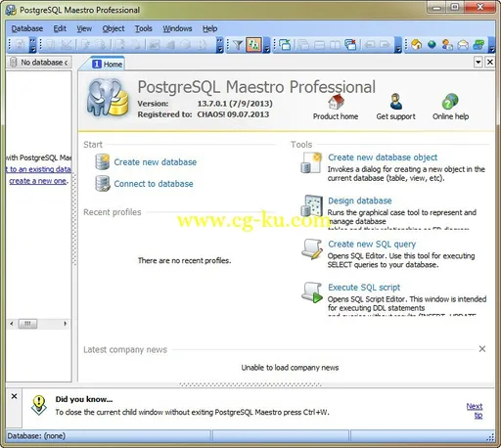
Task: Click the cascade windows toolbar icon
Action: pyautogui.click(x=303, y=45)
